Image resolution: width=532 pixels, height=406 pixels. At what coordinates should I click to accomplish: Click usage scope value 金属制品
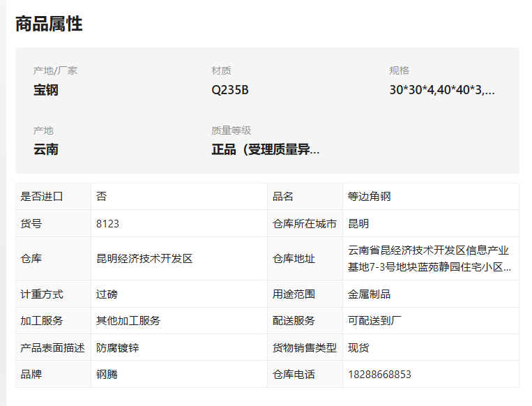click(x=369, y=294)
